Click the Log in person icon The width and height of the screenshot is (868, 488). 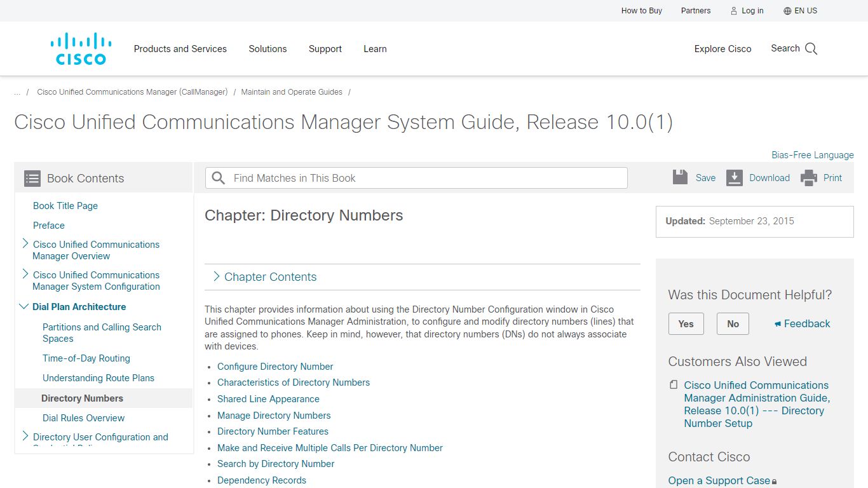click(x=734, y=11)
